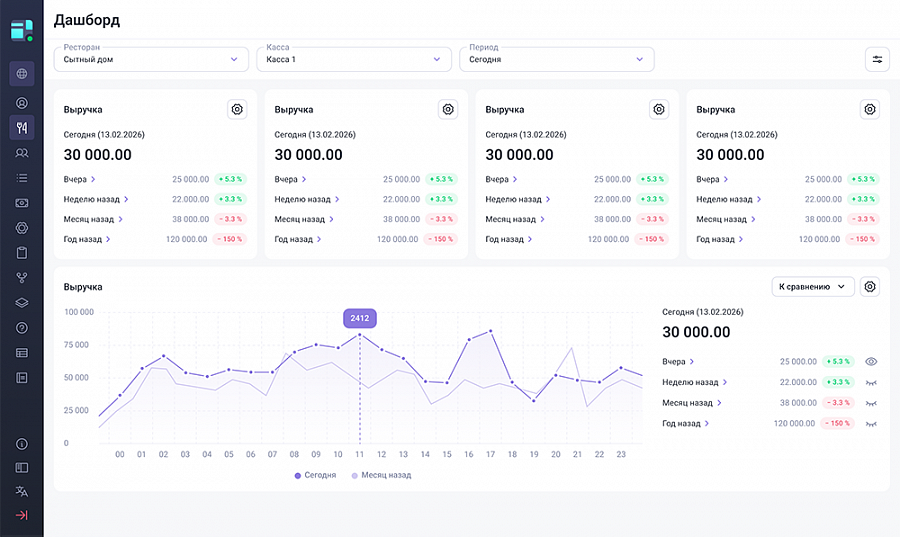Open the Вчера link beside the chart
The height and width of the screenshot is (537, 900).
[x=678, y=361]
